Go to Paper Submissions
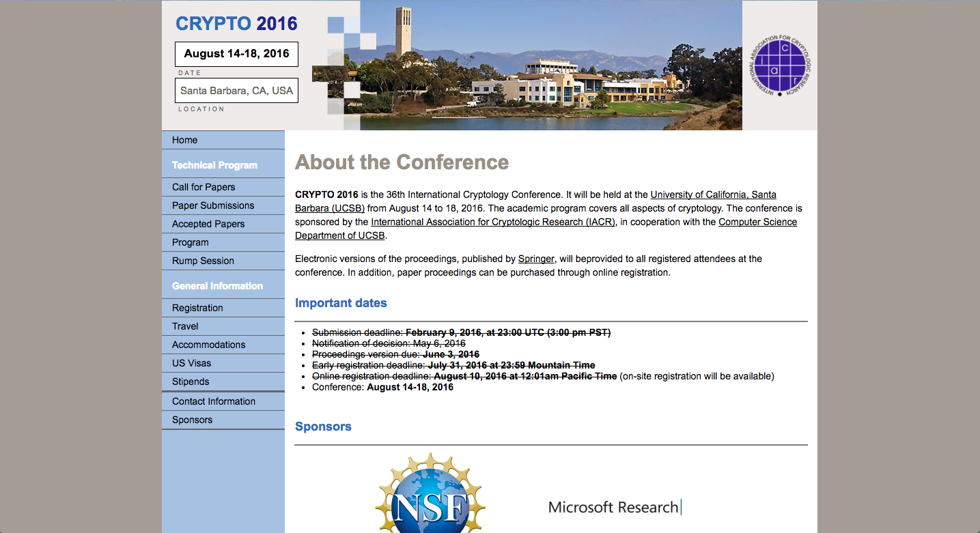This screenshot has width=980, height=533. 223,205
